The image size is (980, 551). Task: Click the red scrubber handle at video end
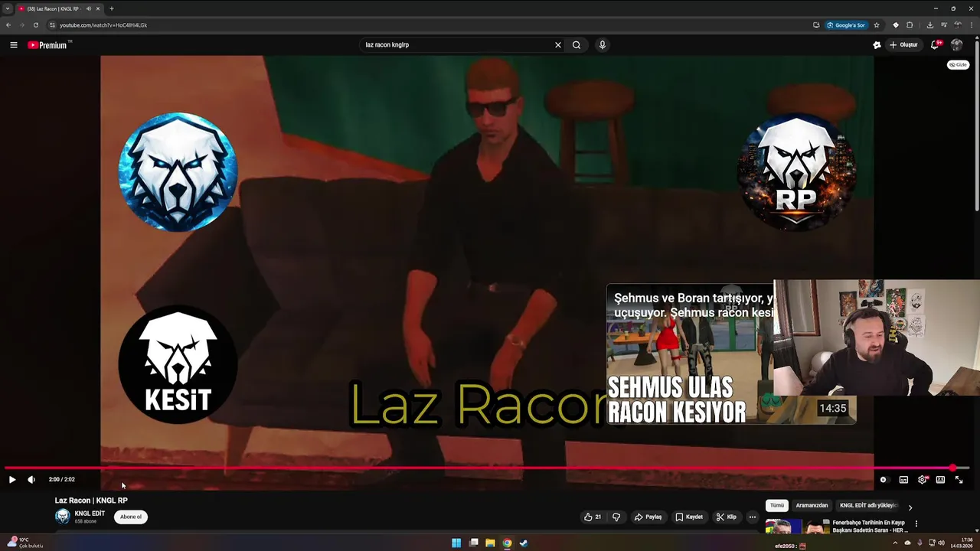click(952, 468)
